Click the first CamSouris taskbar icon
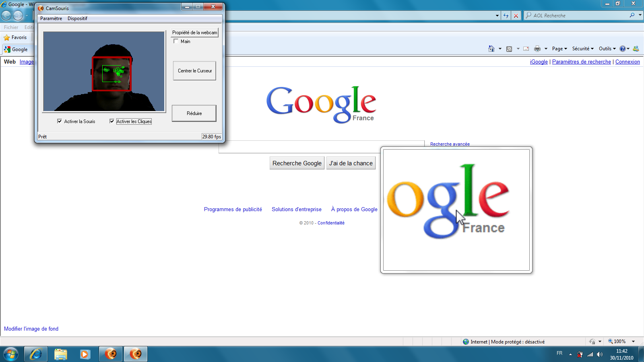Viewport: 644px width, 362px height. (x=111, y=354)
